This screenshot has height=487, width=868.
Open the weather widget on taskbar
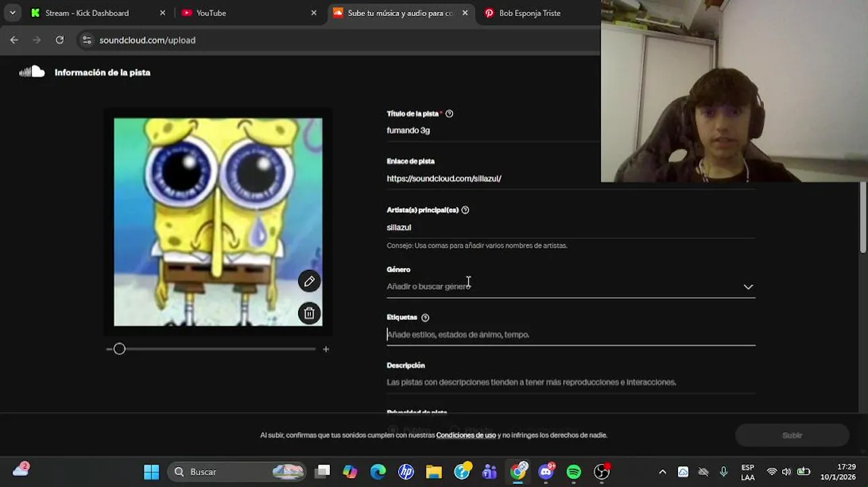(21, 469)
